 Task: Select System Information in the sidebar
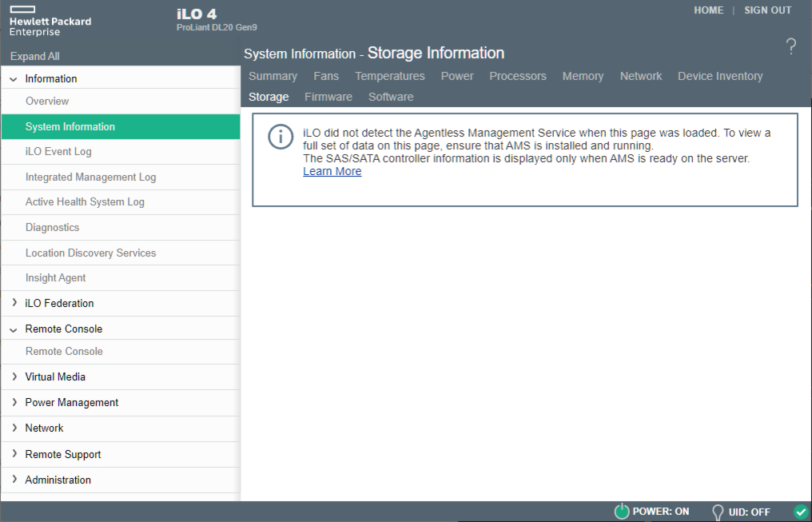coord(121,127)
